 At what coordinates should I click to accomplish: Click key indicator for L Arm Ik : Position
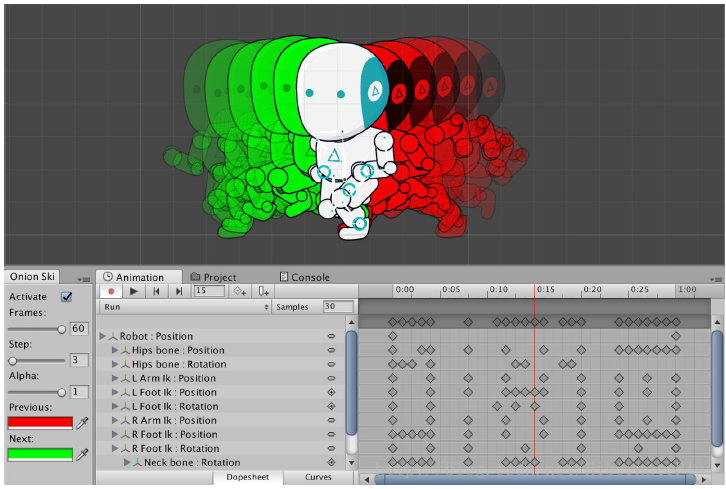coord(331,378)
